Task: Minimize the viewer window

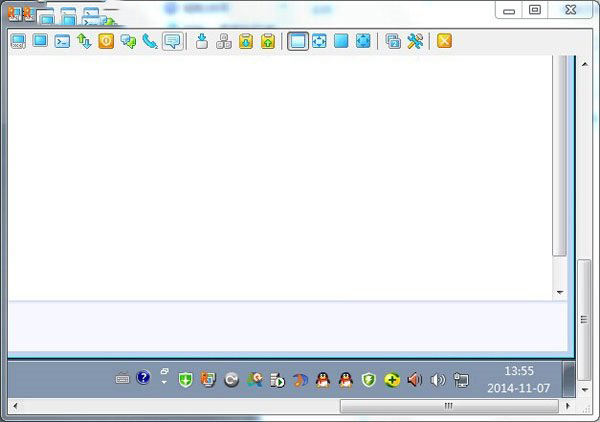Action: coord(509,11)
